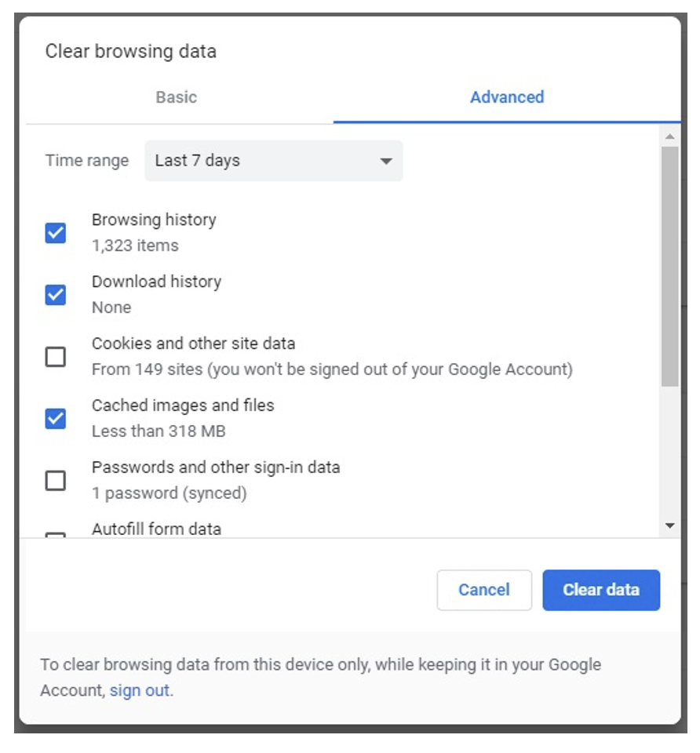The image size is (700, 753).
Task: Click the Passwords and other sign-in data label
Action: click(216, 467)
